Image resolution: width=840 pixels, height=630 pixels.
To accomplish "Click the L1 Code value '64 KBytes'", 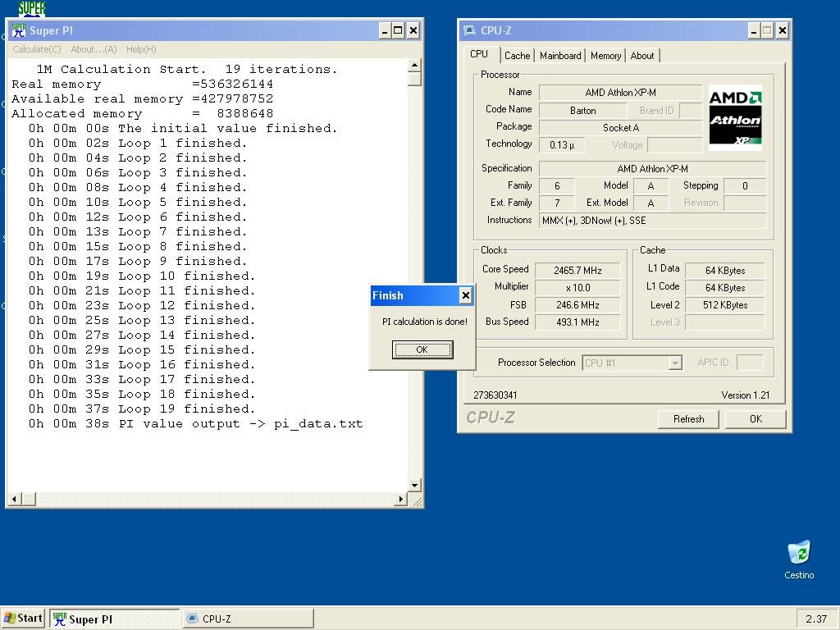I will (725, 288).
